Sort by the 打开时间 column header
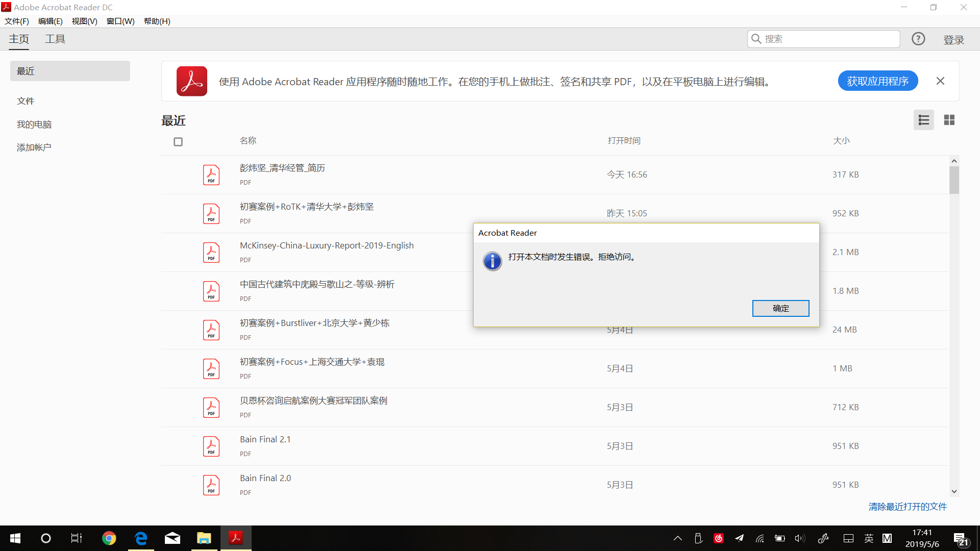Viewport: 980px width, 551px height. tap(624, 140)
